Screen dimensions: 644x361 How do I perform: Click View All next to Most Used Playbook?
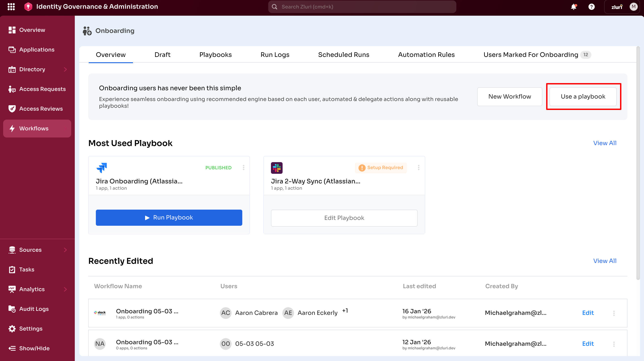click(605, 143)
